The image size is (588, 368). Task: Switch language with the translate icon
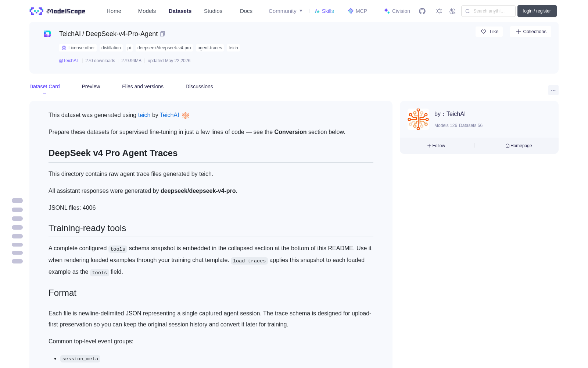[x=453, y=11]
